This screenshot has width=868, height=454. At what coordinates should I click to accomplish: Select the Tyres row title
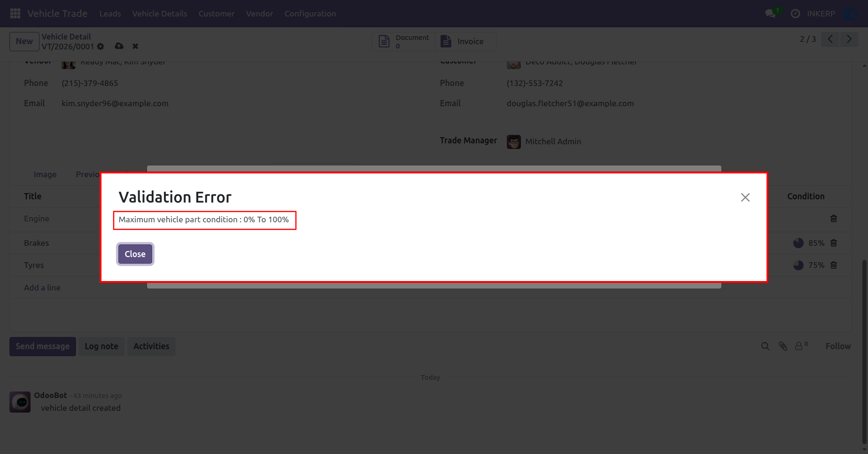click(x=34, y=265)
